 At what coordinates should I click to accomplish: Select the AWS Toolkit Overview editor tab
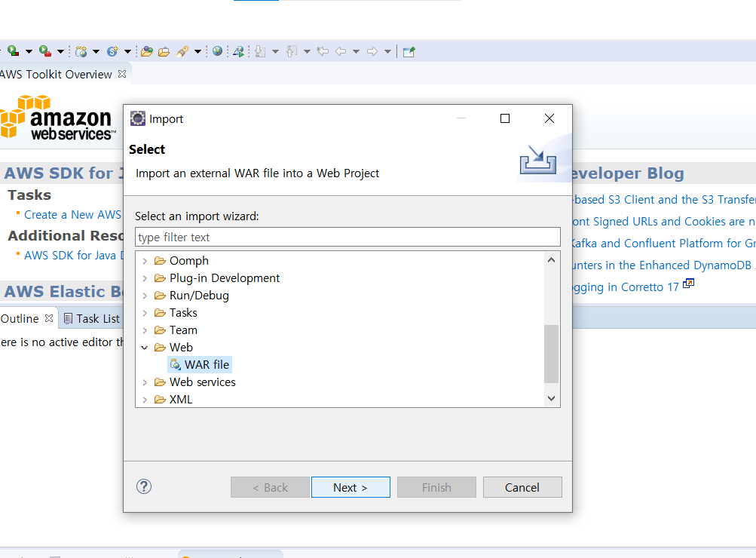tap(56, 74)
